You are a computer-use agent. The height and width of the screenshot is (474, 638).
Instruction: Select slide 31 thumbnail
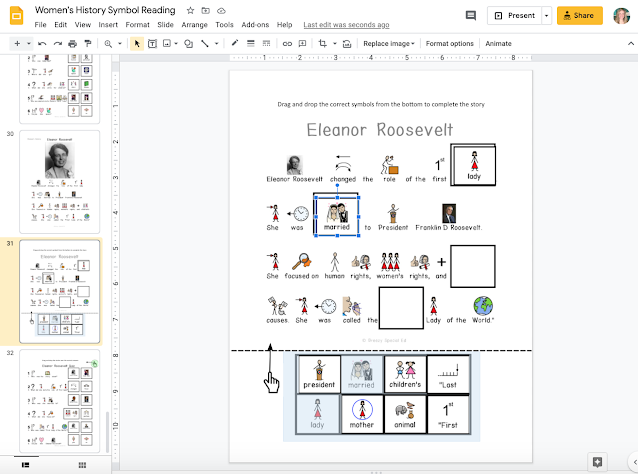pyautogui.click(x=59, y=292)
